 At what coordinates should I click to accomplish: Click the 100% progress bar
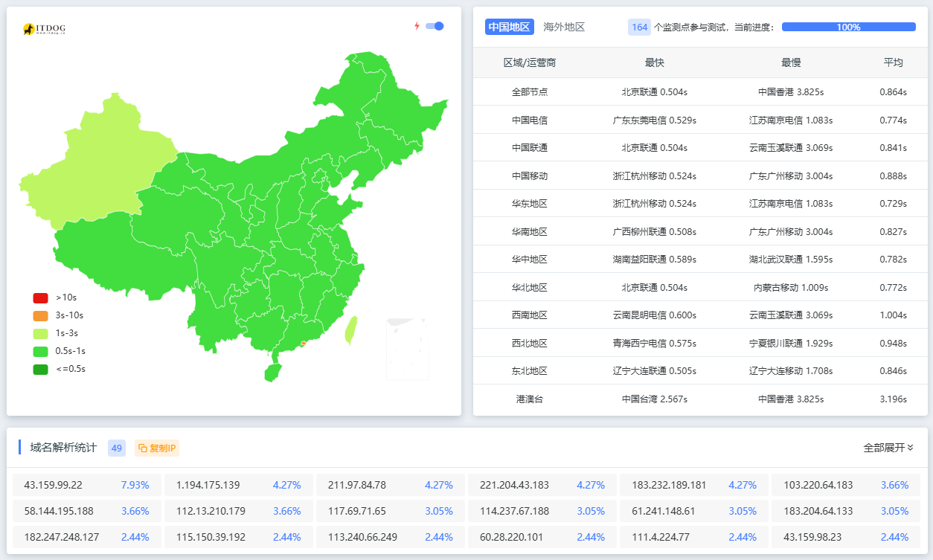[848, 27]
